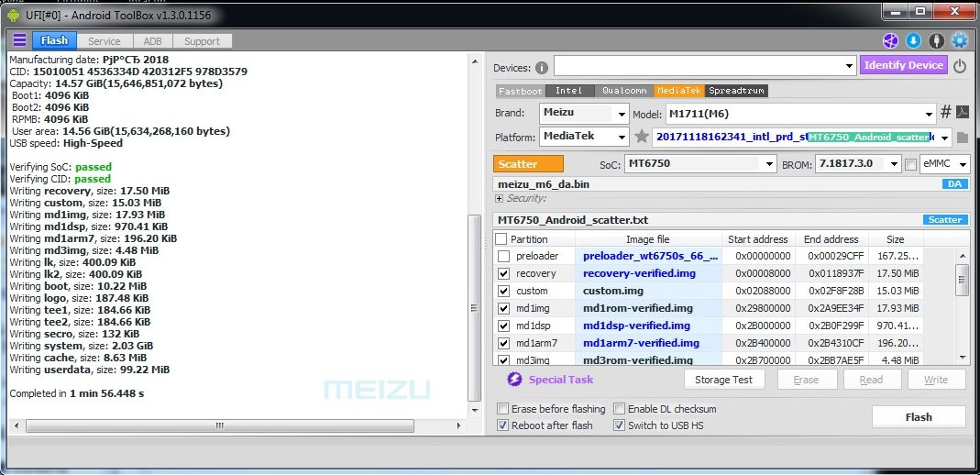
Task: Click the black USB connector icon
Action: pos(936,41)
